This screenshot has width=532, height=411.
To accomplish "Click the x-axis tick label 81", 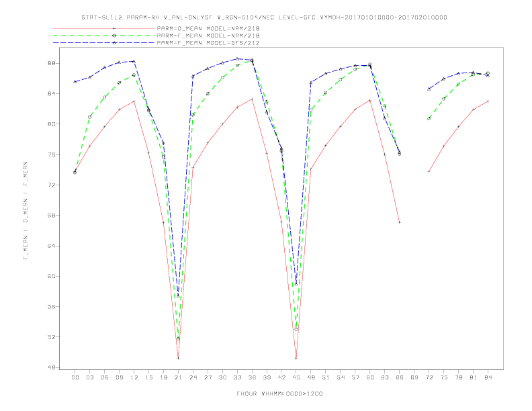I will point(474,377).
